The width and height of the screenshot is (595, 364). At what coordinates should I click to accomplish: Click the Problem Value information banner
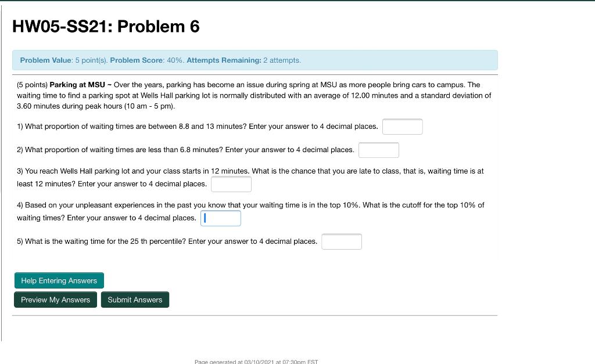[255, 60]
